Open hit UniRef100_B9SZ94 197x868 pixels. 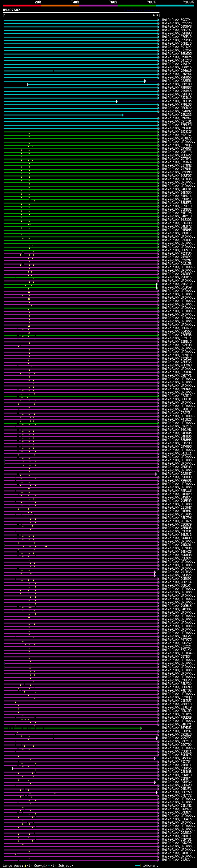(x=176, y=20)
